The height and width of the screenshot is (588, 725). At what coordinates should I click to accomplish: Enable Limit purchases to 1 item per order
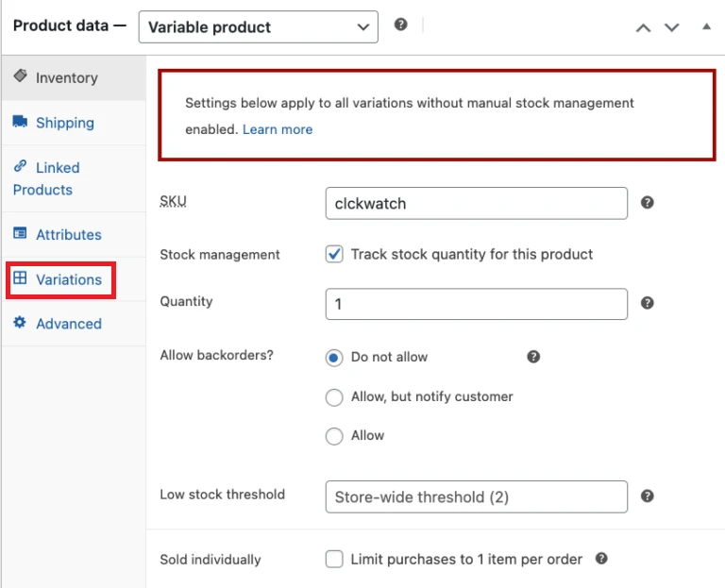coord(334,559)
